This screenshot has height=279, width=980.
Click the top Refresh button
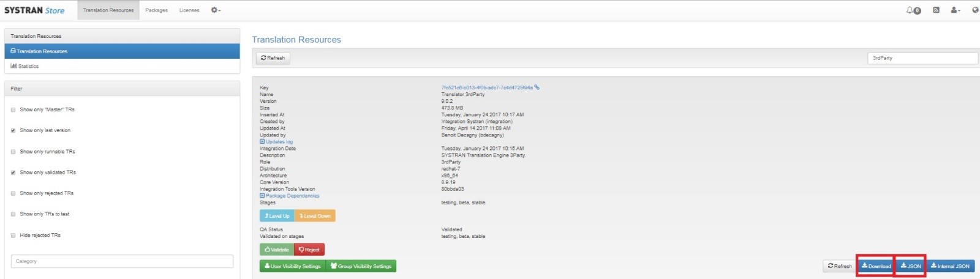click(x=273, y=58)
